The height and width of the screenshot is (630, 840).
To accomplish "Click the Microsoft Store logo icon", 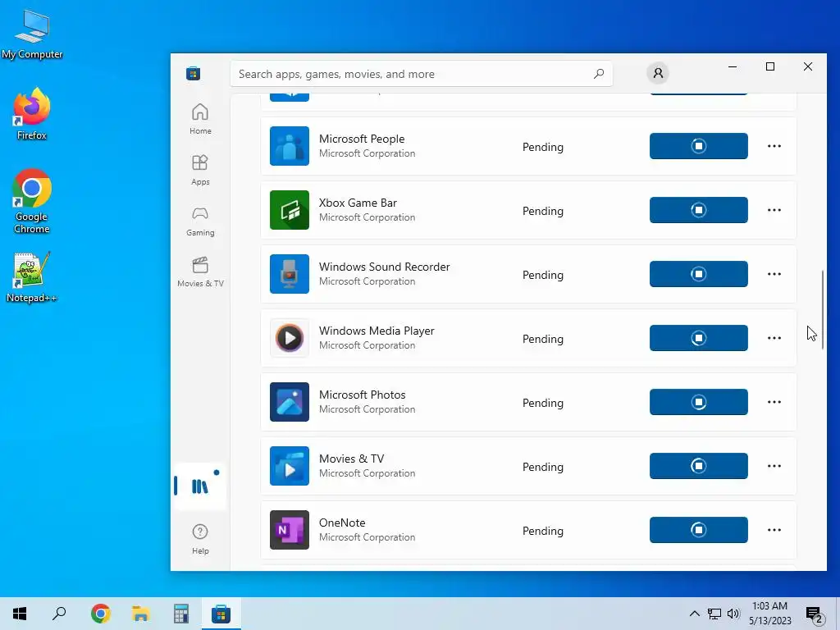I will click(194, 73).
